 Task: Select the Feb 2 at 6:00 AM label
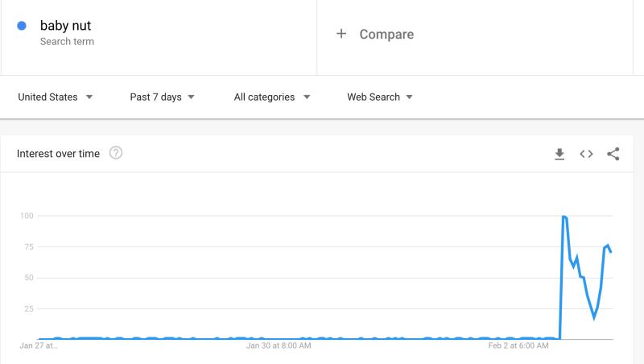tap(518, 345)
